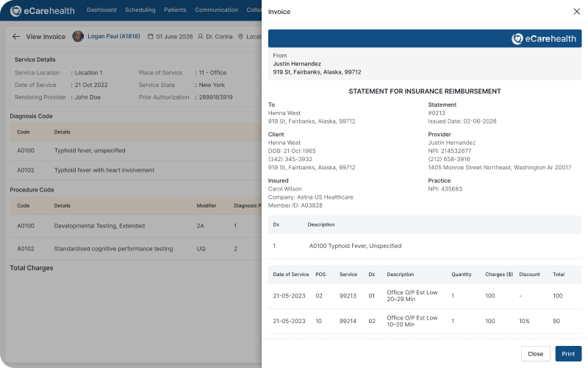Click the insured name Carol Wilson

tap(284, 189)
